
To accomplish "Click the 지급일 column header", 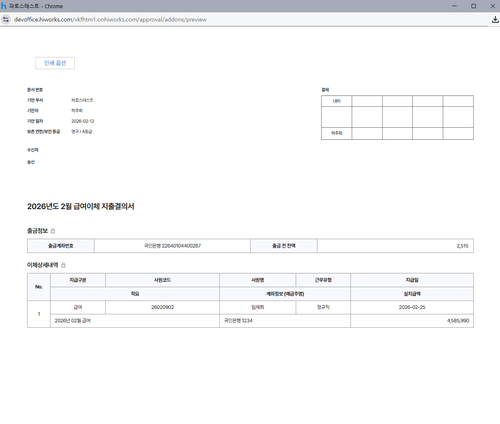I will (x=412, y=280).
